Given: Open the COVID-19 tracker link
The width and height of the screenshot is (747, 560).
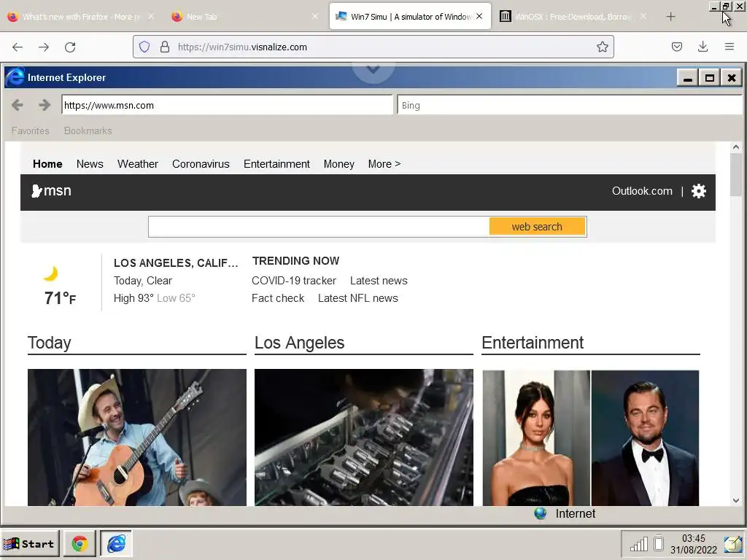Looking at the screenshot, I should click(294, 281).
